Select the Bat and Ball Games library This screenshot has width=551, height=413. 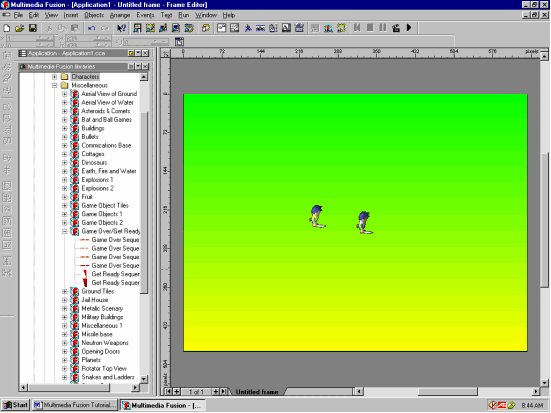tap(106, 120)
